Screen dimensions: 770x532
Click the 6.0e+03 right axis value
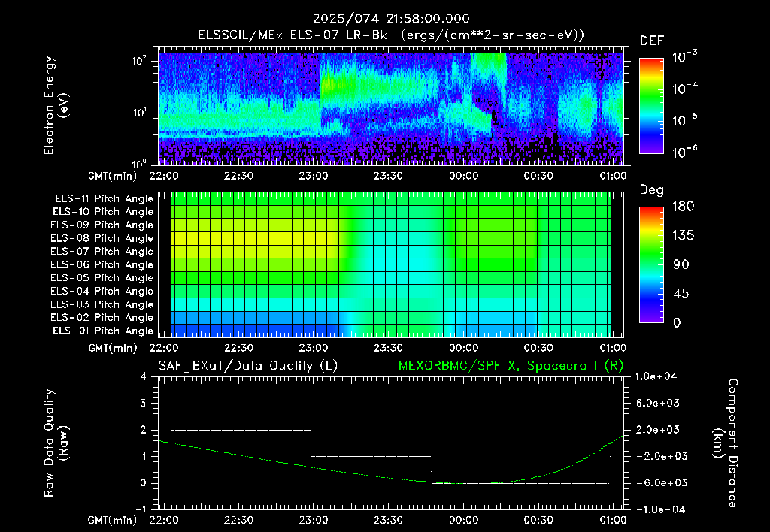(658, 403)
